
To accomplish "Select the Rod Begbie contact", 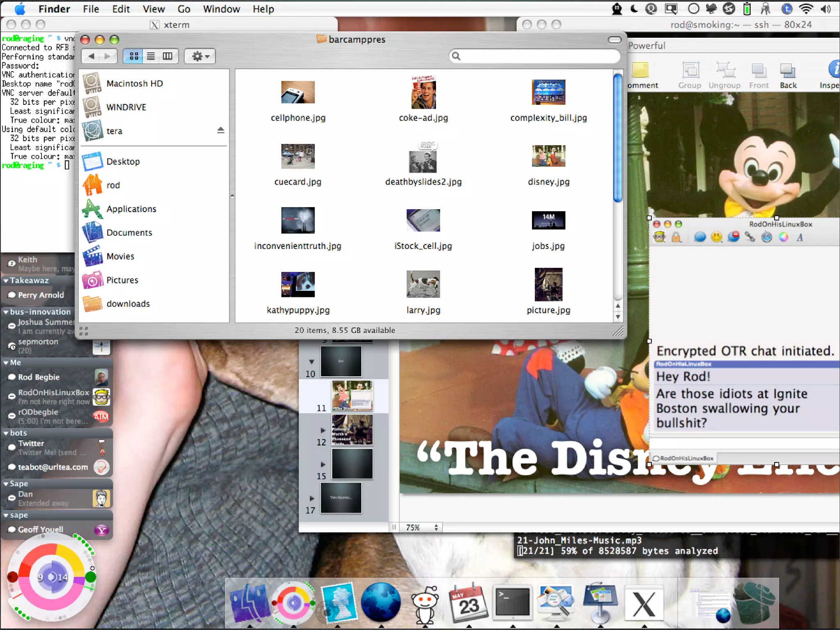I will pyautogui.click(x=39, y=377).
